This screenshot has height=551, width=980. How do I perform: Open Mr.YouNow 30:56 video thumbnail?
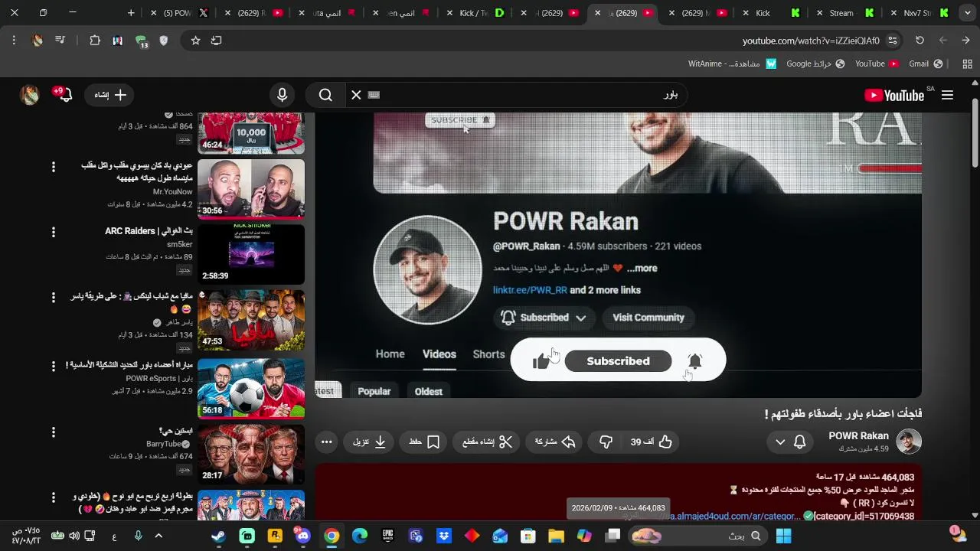pos(251,189)
